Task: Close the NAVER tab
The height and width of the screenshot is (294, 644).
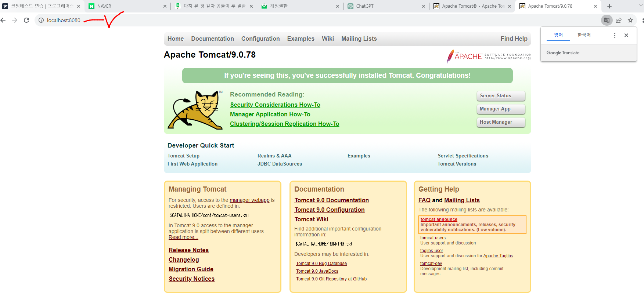Action: tap(165, 6)
